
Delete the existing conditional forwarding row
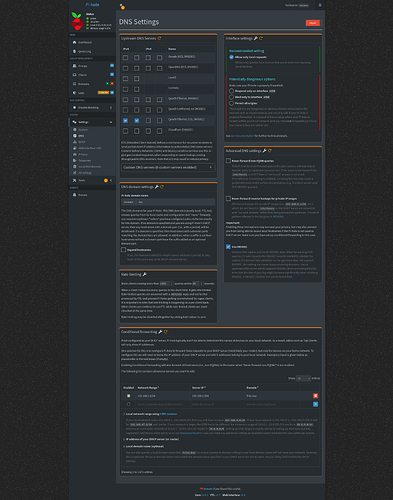tap(315, 396)
